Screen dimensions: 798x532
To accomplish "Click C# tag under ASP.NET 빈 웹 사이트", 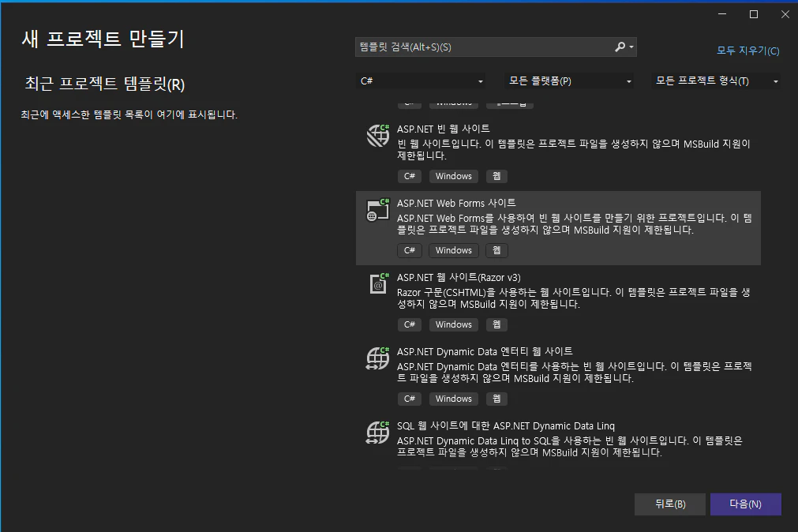I will click(410, 176).
